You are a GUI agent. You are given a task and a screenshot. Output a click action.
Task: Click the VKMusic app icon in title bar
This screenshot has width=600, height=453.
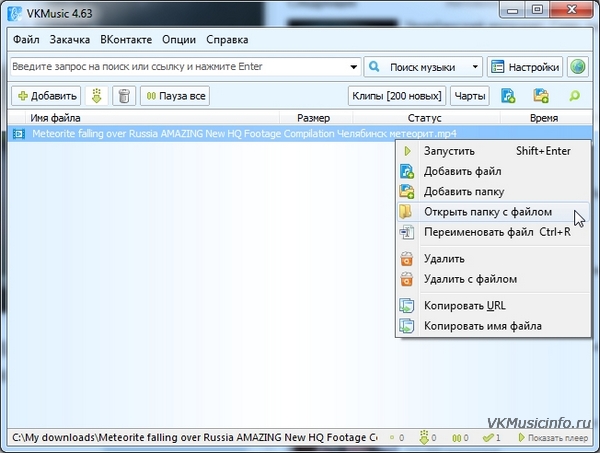coord(15,14)
